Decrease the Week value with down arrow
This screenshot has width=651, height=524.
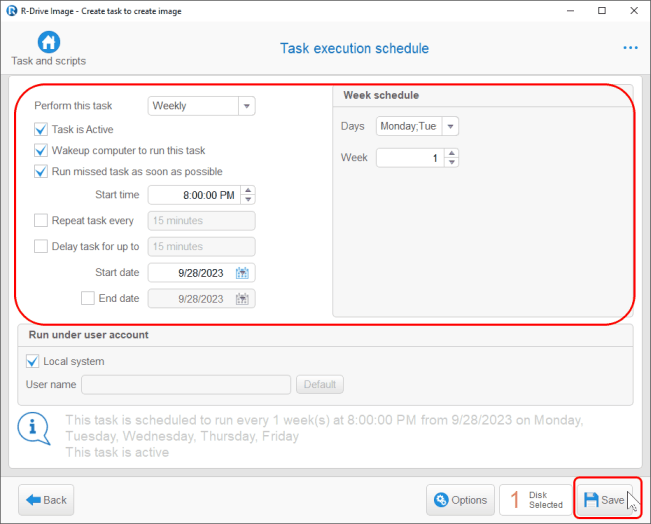pos(451,162)
